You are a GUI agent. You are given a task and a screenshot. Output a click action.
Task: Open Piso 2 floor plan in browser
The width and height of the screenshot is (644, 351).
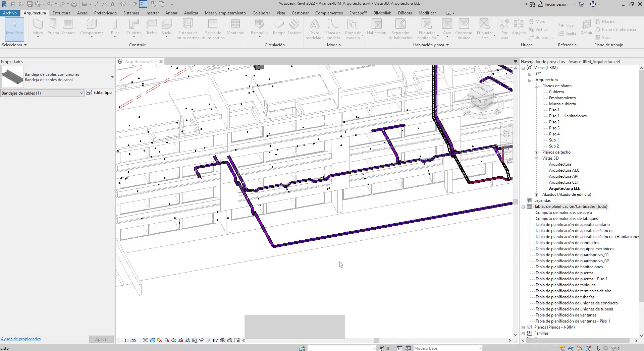pos(554,122)
